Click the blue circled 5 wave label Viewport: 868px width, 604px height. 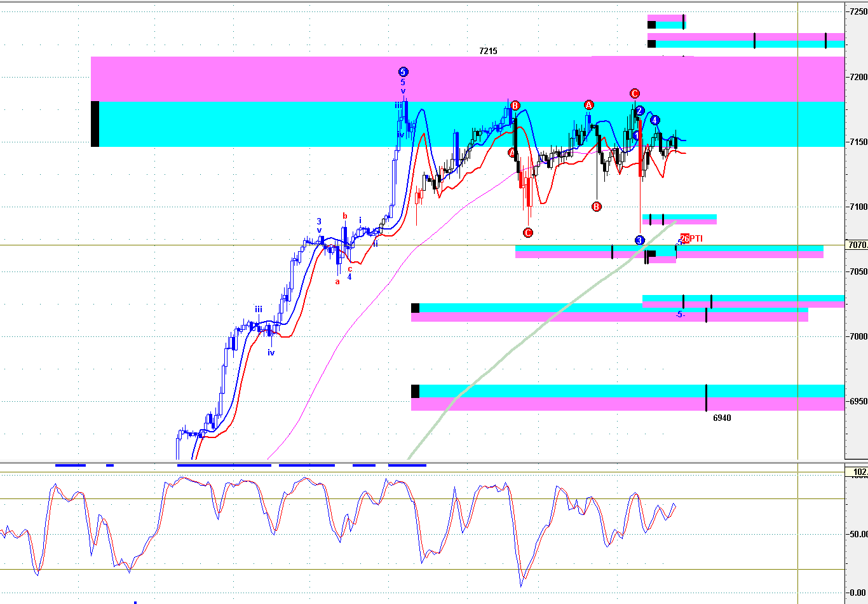[x=403, y=72]
